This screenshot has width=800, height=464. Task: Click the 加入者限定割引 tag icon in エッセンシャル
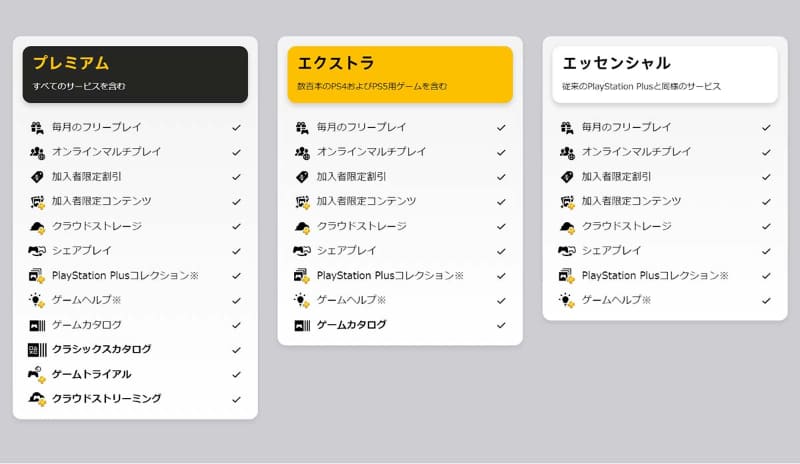tap(567, 176)
